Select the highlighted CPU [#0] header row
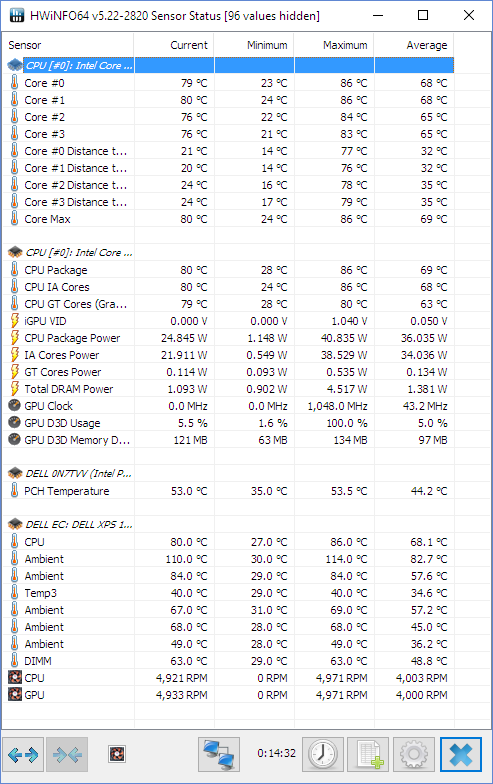Image resolution: width=493 pixels, height=784 pixels. tap(230, 66)
